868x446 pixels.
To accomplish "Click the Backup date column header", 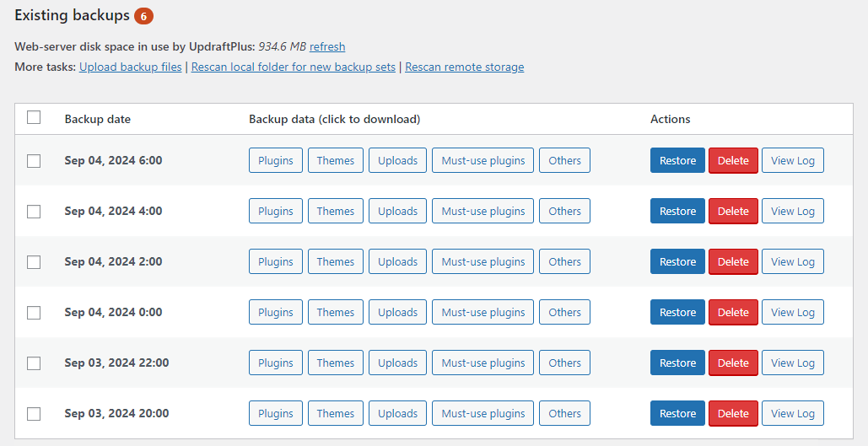I will [98, 119].
